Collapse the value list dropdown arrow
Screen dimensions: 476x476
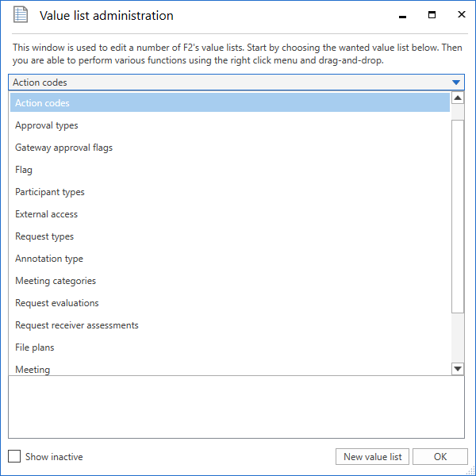pyautogui.click(x=455, y=83)
